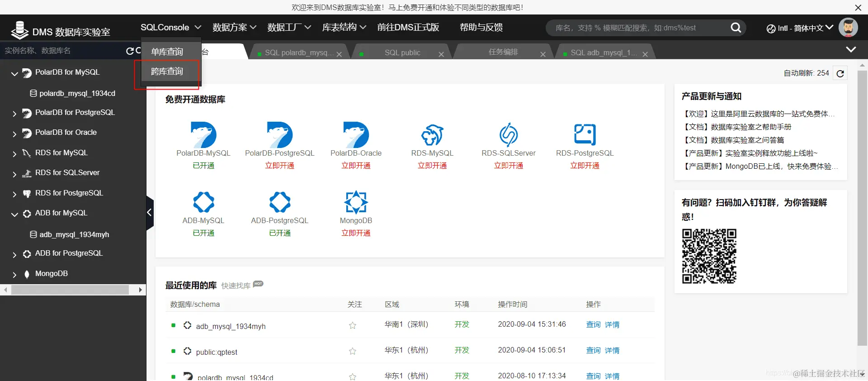Image resolution: width=868 pixels, height=381 pixels.
Task: Expand the RDS for SQLServer node
Action: (x=14, y=174)
